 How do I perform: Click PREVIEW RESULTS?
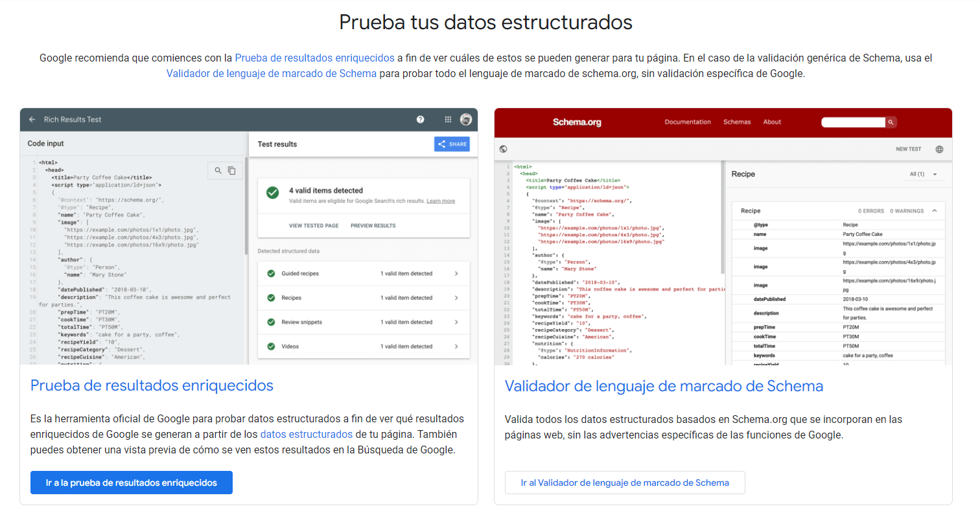[373, 225]
